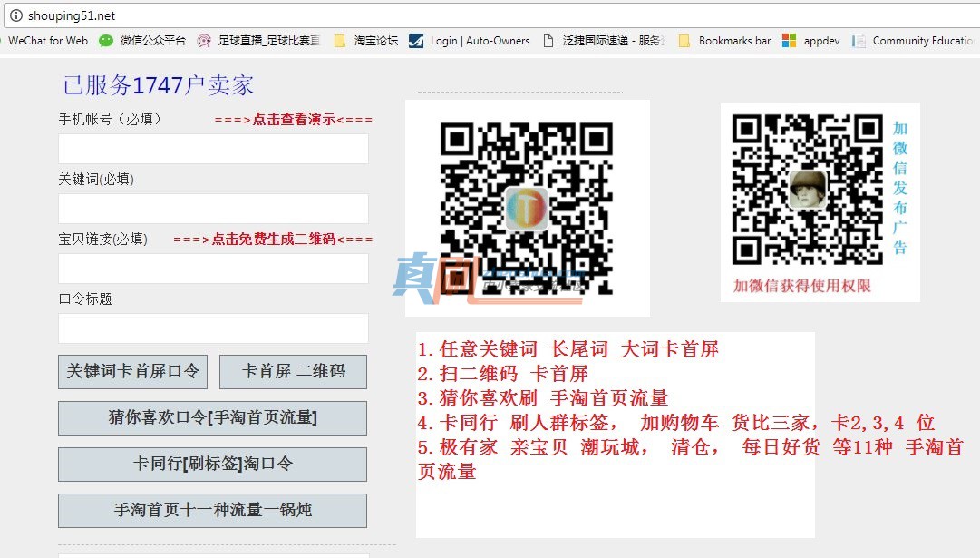Click the 加微信发布广告 vertical text
Image resolution: width=980 pixels, height=558 pixels.
[x=900, y=188]
